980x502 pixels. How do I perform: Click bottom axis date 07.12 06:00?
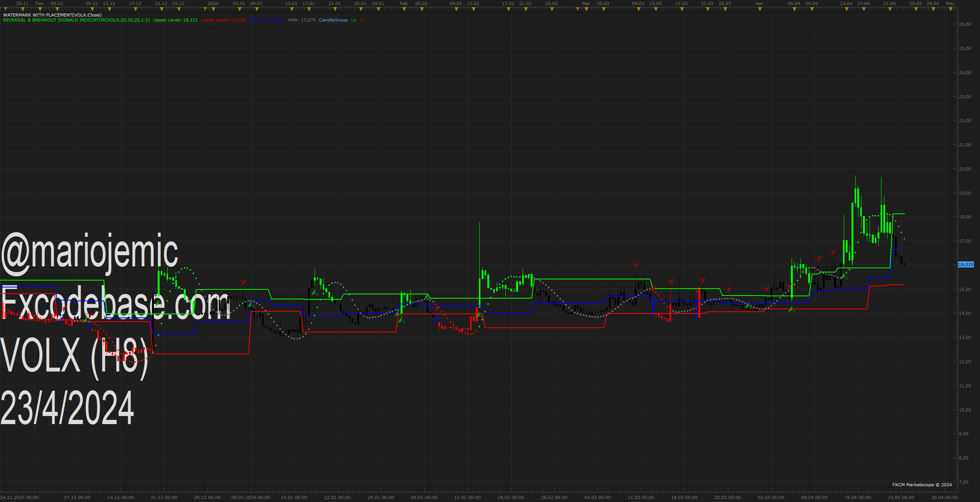click(x=78, y=497)
